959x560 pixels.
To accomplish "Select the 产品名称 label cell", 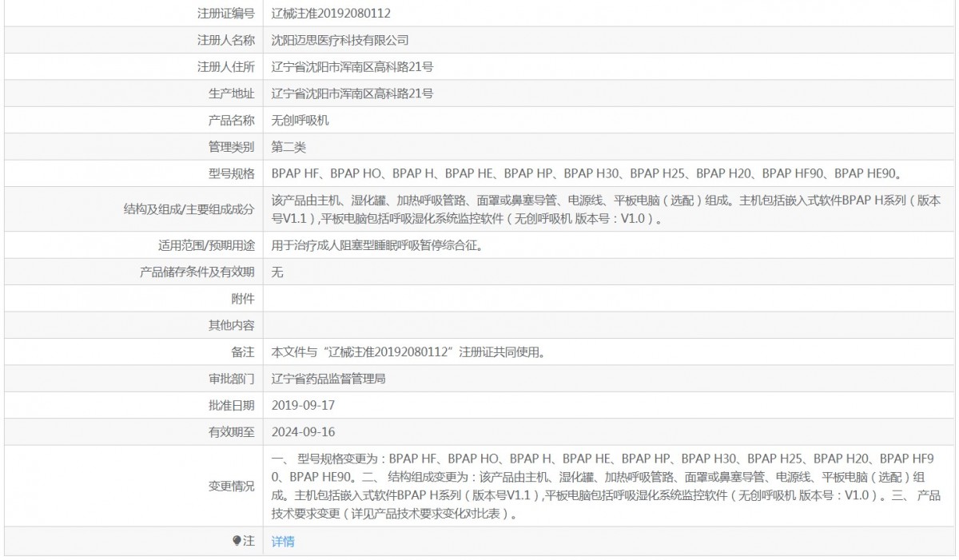I will [x=133, y=120].
